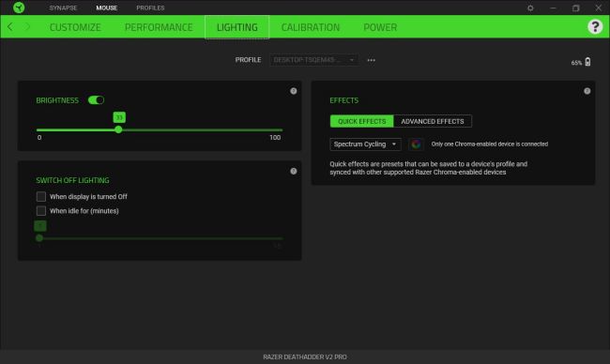Click the brightness slider handle

coord(118,129)
